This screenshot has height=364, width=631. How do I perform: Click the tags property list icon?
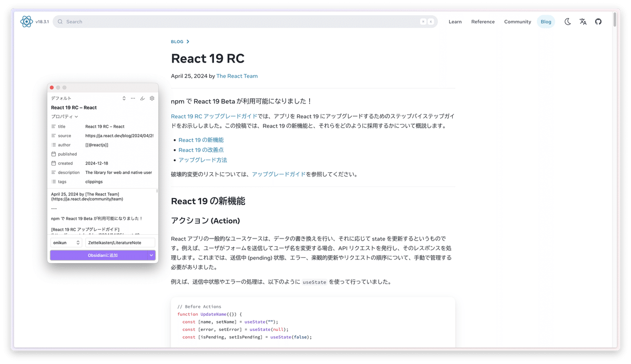pos(54,182)
